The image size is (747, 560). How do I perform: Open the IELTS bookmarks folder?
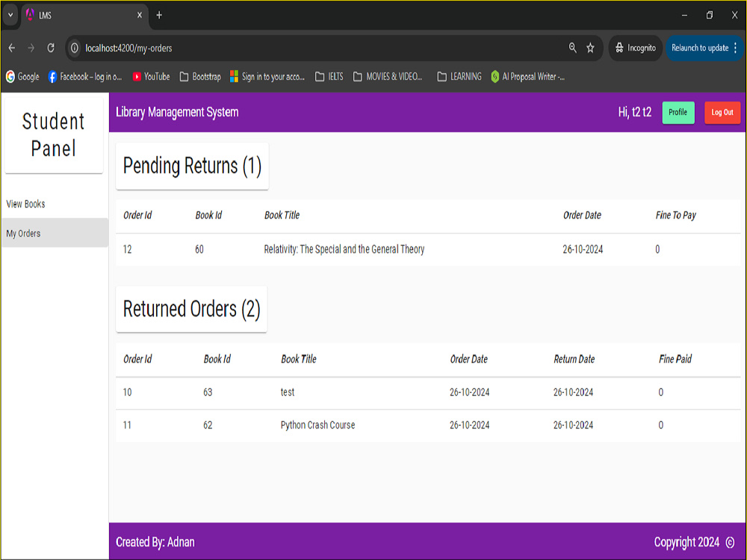point(329,77)
